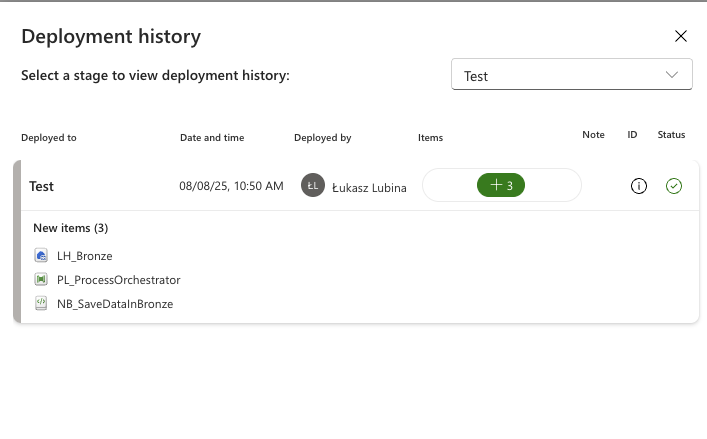Viewport: 707px width, 439px height.
Task: Open the deployment ID info icon
Action: click(639, 186)
